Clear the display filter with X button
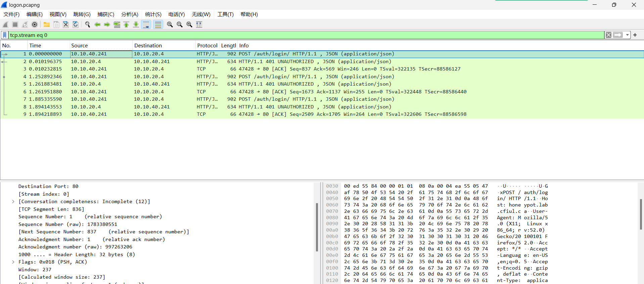Screen dimensions: 644x284 click(x=608, y=35)
